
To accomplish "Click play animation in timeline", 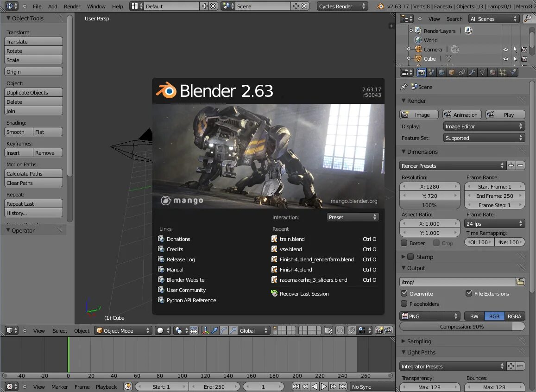I will 324,386.
